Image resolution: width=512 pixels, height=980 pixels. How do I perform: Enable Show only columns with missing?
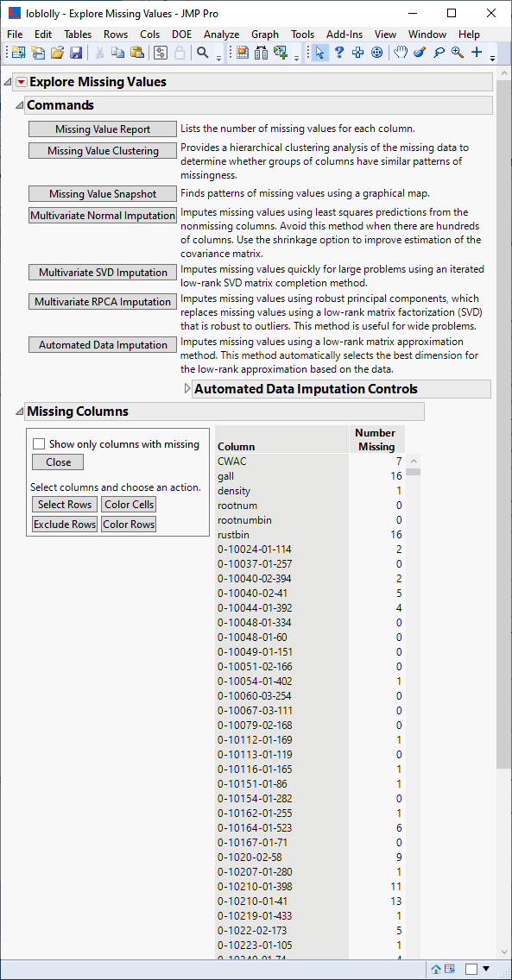tap(37, 443)
